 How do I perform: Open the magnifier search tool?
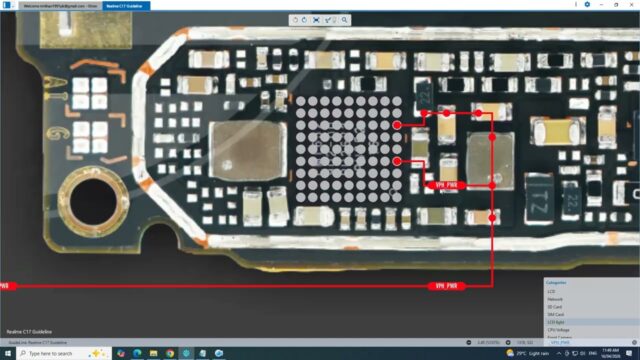click(x=345, y=20)
